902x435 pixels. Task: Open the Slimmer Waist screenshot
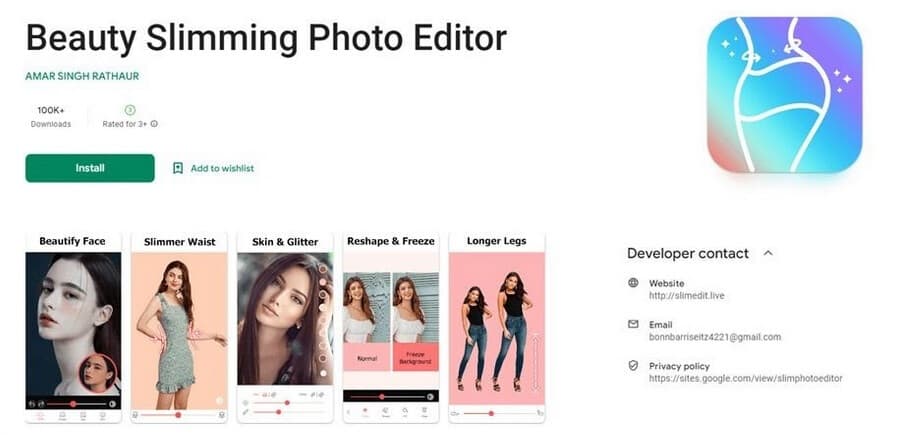pyautogui.click(x=179, y=327)
